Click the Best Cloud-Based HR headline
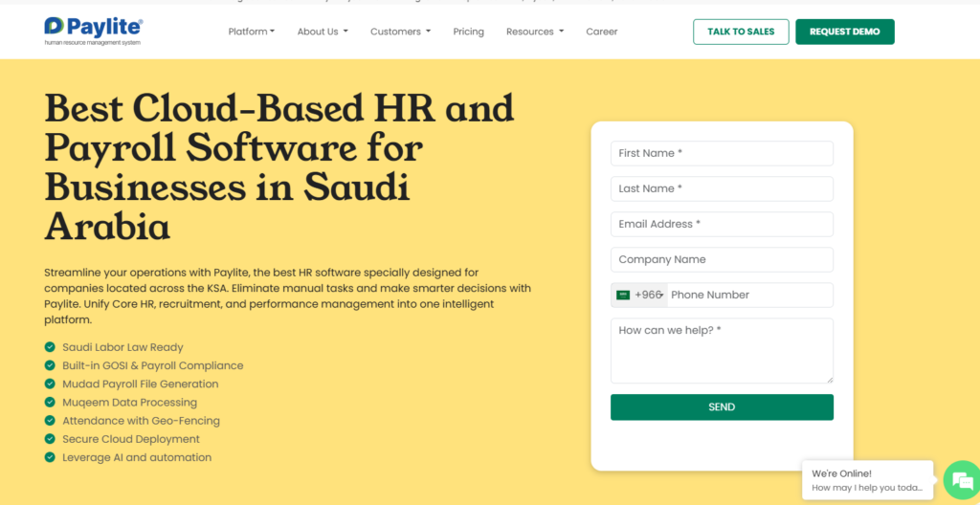The height and width of the screenshot is (505, 980). pyautogui.click(x=279, y=166)
